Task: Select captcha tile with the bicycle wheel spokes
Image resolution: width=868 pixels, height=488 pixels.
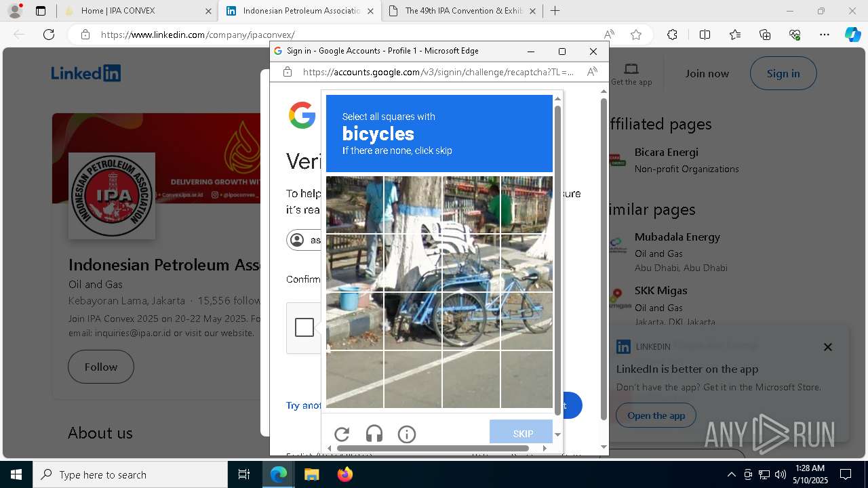Action: 471,321
